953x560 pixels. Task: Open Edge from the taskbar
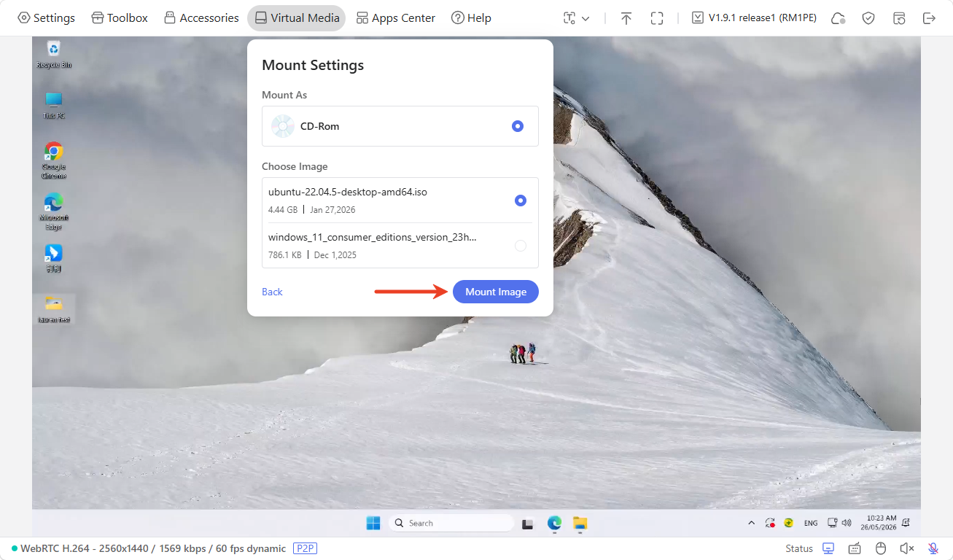[554, 523]
